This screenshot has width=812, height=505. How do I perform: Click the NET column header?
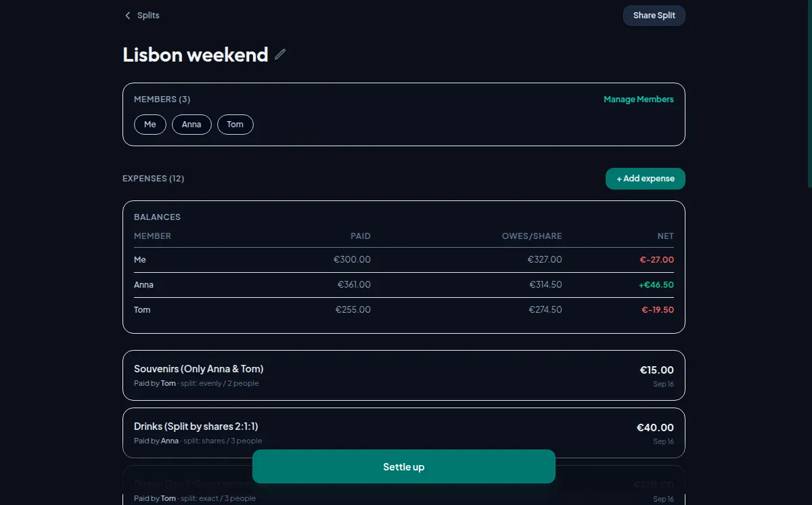click(x=666, y=236)
